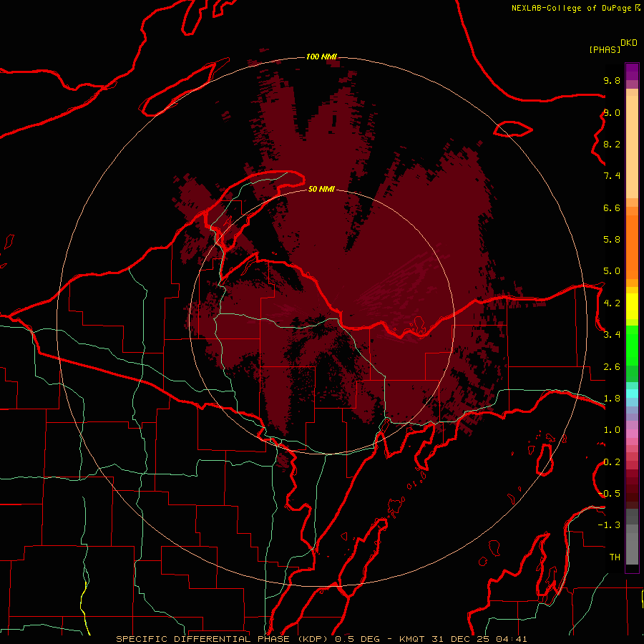The height and width of the screenshot is (644, 644).
Task: Click the SPECIFIC DIFFERENTIAL PHASE (KDP) caption
Action: coord(223,639)
